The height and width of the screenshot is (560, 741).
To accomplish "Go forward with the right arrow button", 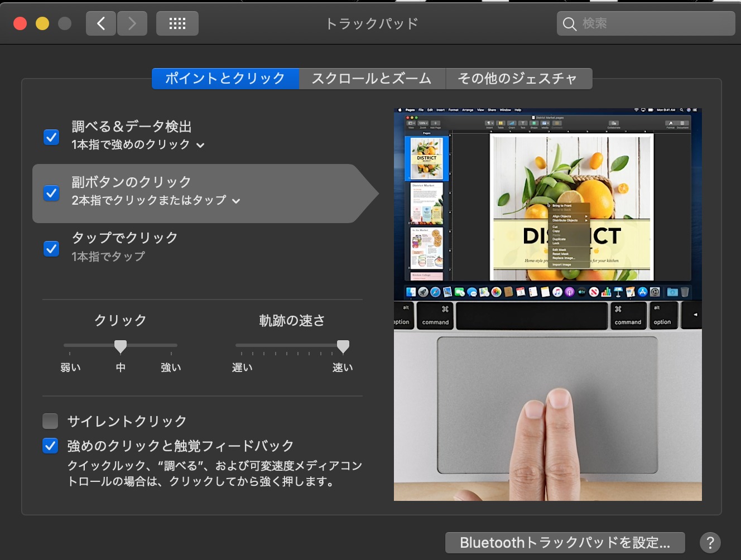I will [x=132, y=23].
